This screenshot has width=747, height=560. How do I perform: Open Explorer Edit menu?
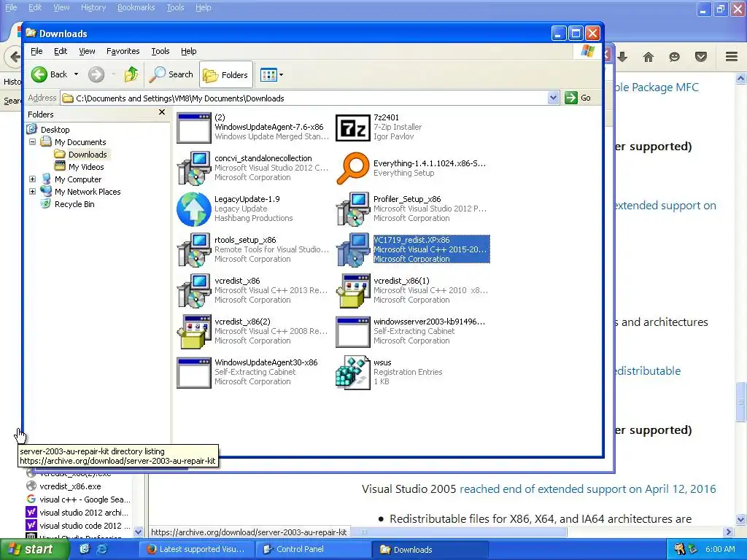(x=61, y=51)
